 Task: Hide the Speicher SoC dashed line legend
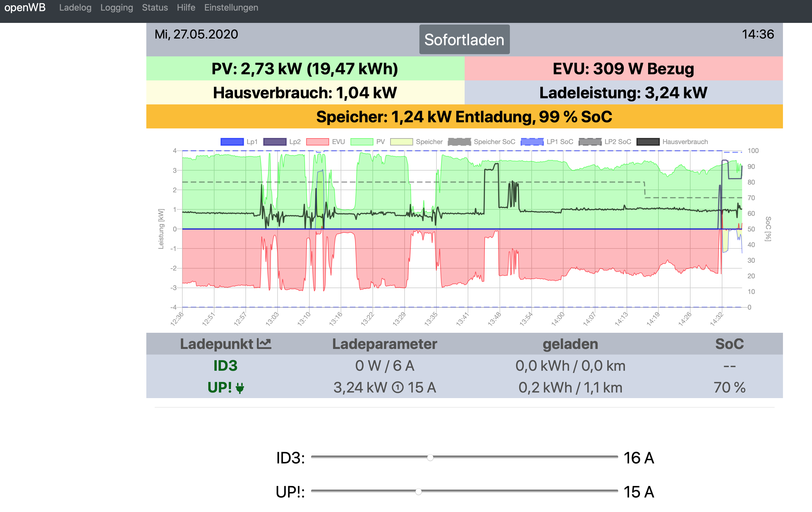[459, 142]
